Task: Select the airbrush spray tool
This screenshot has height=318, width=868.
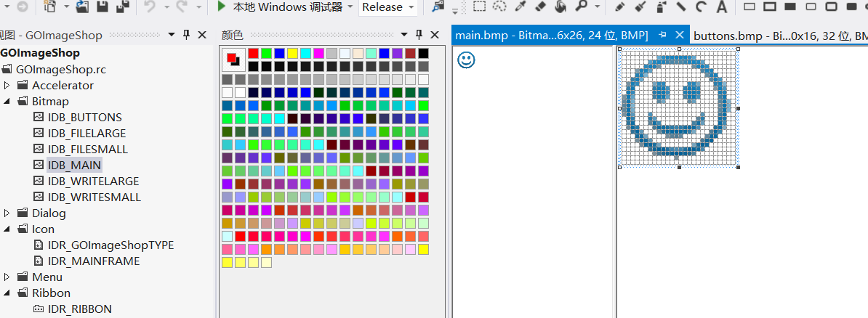Action: pos(661,7)
